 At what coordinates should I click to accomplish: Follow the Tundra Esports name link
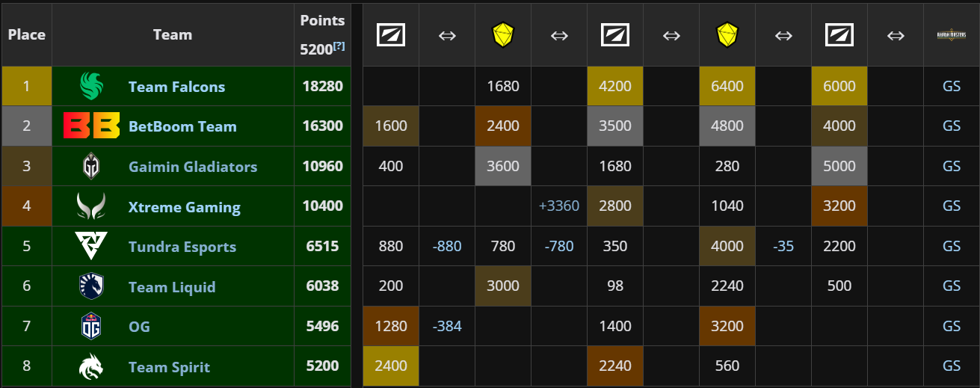(x=182, y=247)
